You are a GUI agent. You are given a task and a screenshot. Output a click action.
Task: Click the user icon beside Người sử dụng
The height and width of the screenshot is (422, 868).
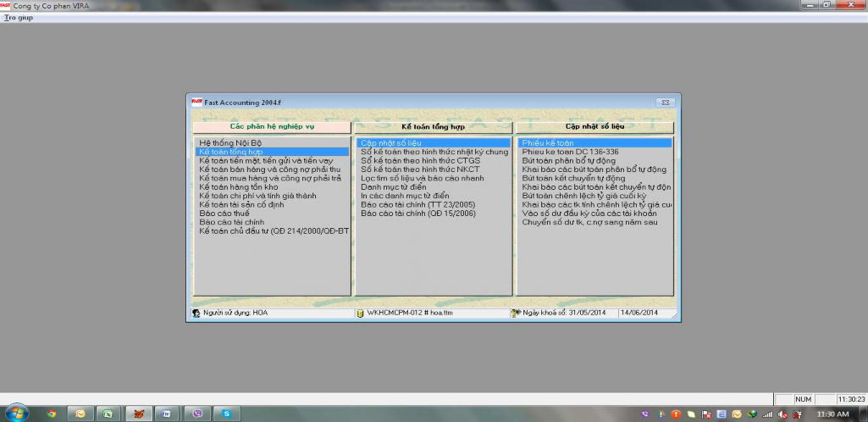196,313
